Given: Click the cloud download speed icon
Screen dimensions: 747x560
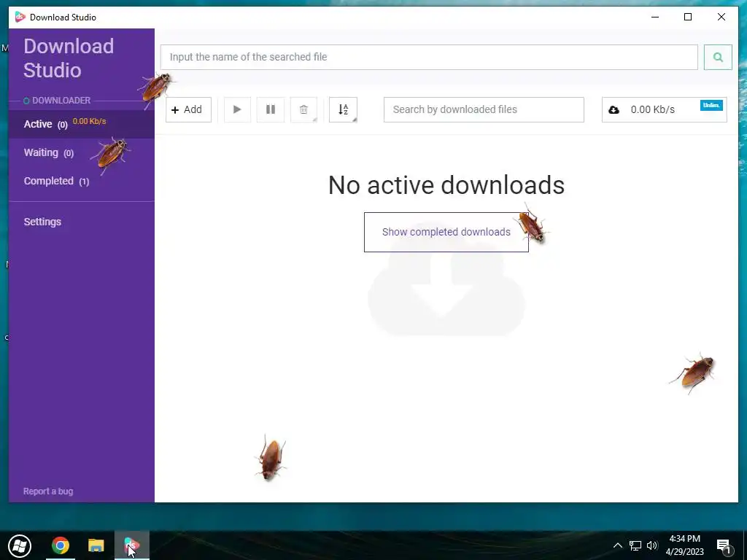Looking at the screenshot, I should click(x=614, y=110).
